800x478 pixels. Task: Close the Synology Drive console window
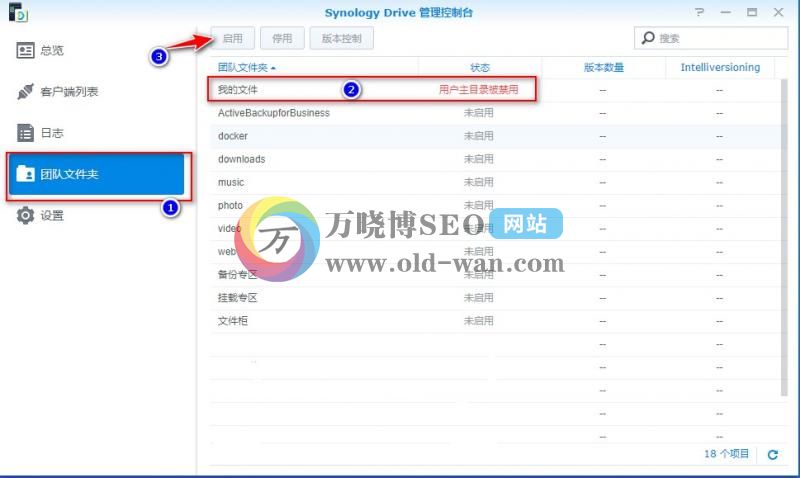click(x=779, y=12)
